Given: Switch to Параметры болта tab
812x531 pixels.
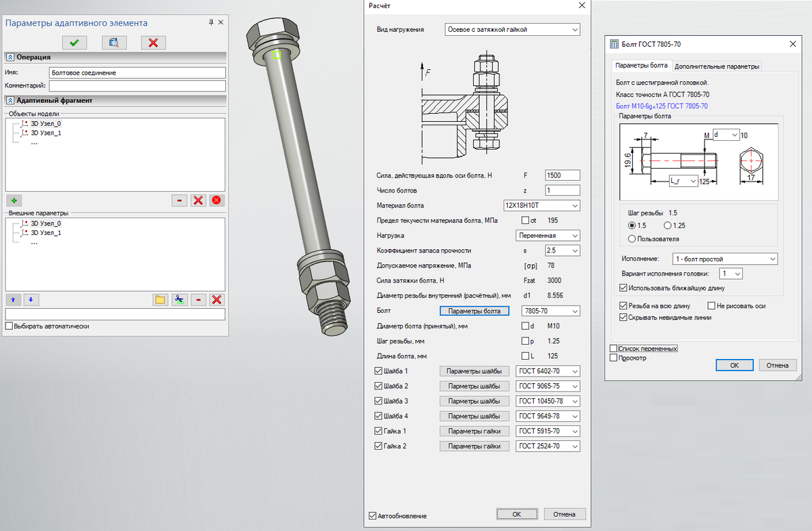Looking at the screenshot, I should point(641,66).
